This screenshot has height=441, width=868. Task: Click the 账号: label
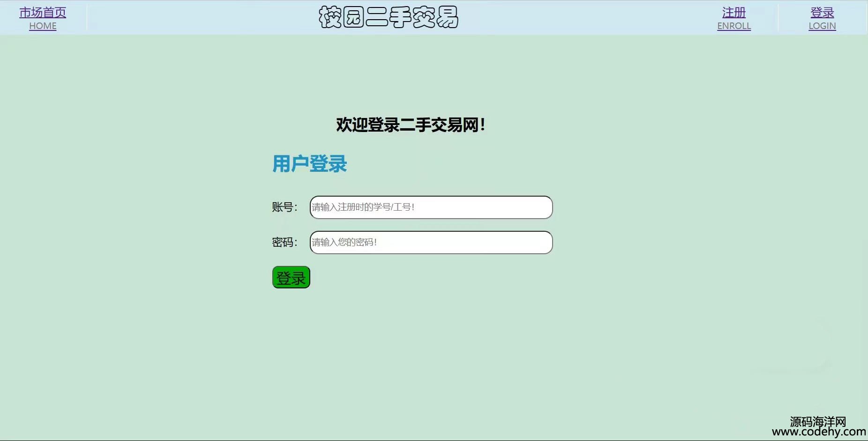click(x=285, y=207)
